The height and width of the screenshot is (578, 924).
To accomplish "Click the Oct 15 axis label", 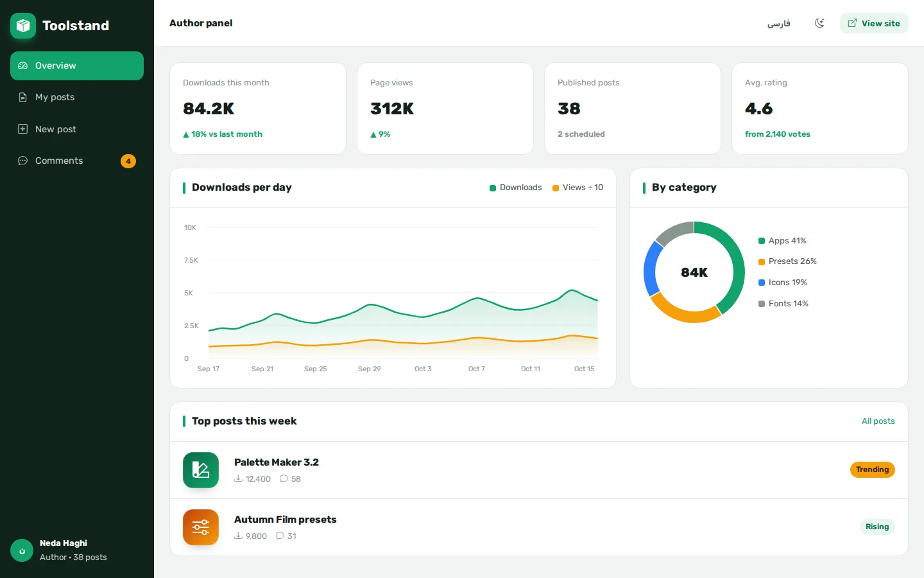I will tap(584, 369).
